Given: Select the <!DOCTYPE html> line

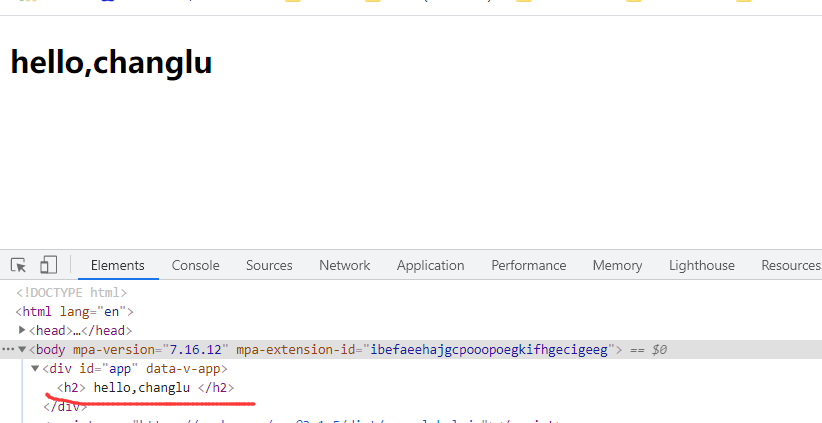Looking at the screenshot, I should [x=71, y=292].
